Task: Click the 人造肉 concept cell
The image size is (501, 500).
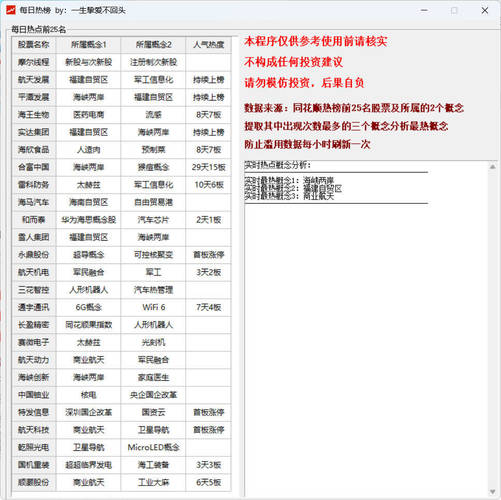Action: pos(88,150)
